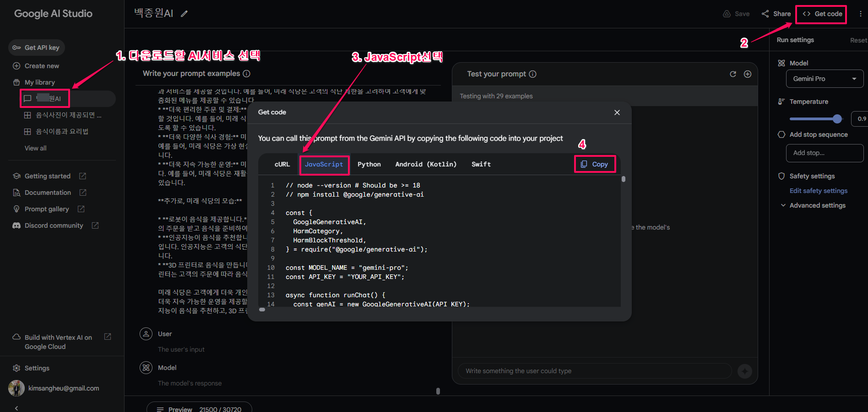
Task: Collapse the sidebar with the chevron
Action: [16, 408]
